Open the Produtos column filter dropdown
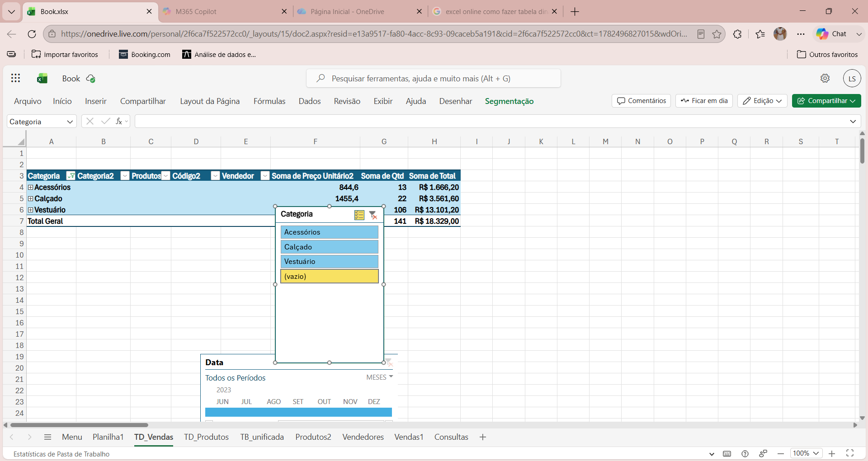 tap(166, 176)
